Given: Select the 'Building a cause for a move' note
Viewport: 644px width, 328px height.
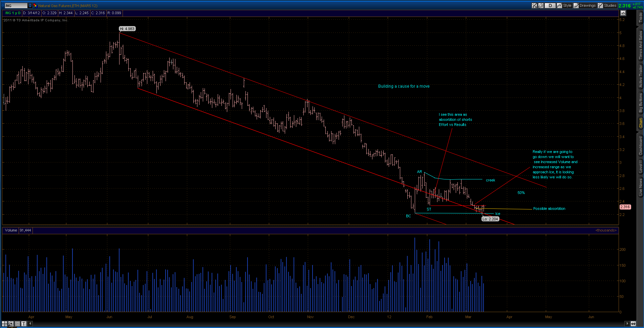Looking at the screenshot, I should [x=404, y=86].
